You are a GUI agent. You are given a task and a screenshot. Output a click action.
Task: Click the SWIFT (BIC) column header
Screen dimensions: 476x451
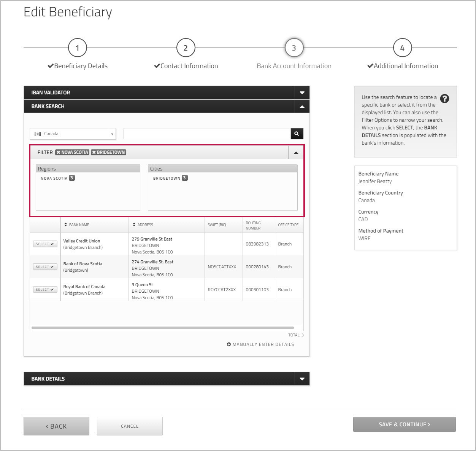point(217,225)
